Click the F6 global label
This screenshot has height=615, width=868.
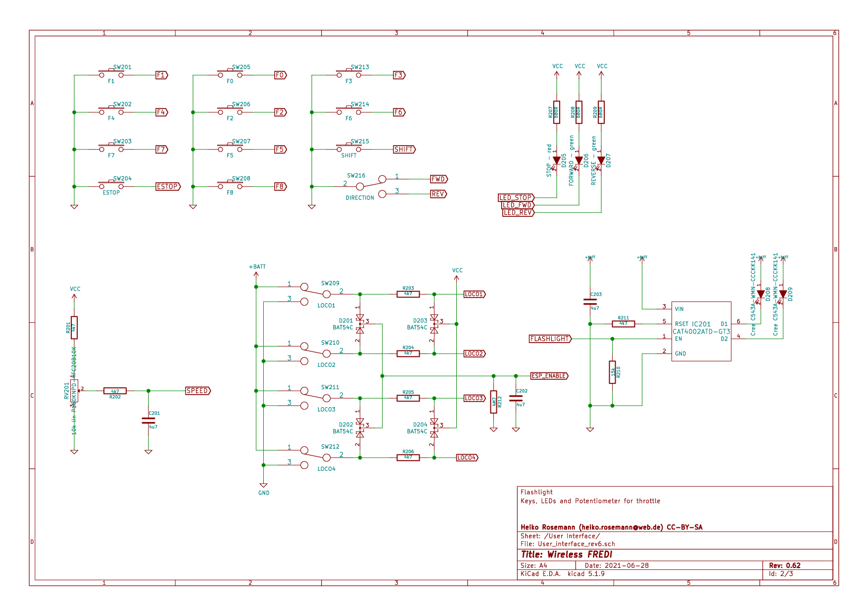pyautogui.click(x=399, y=112)
